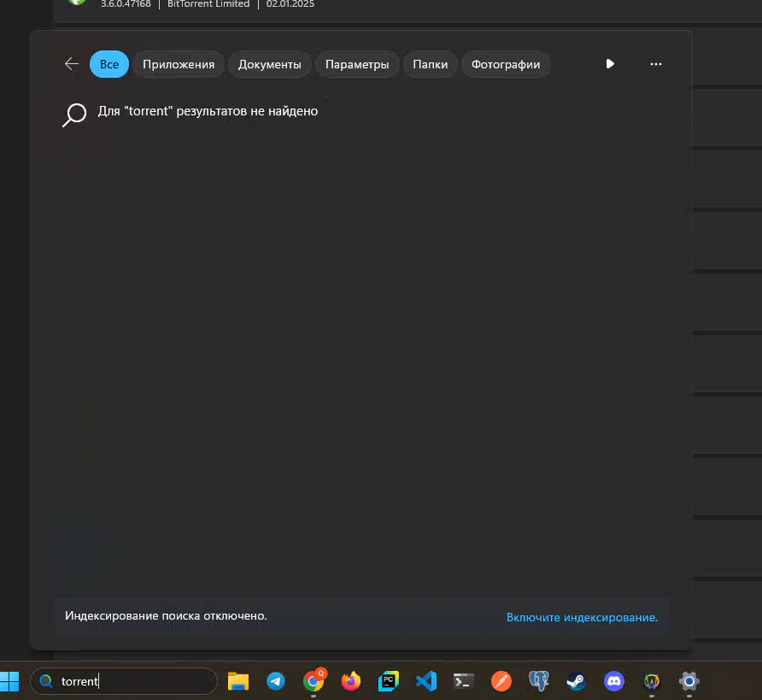Image resolution: width=762 pixels, height=700 pixels.
Task: Click BitTorrent Limited publisher text behind search
Action: coord(208,4)
